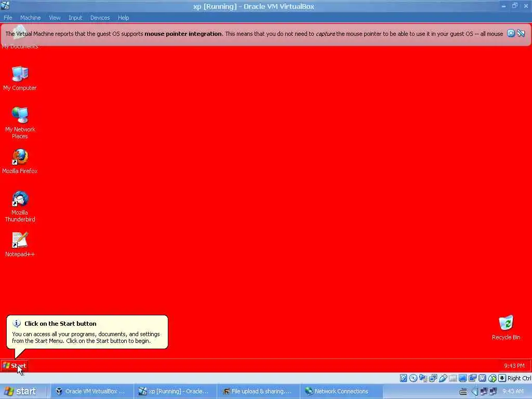The height and width of the screenshot is (399, 532).
Task: Switch to Network Connections taskbar item
Action: tap(341, 391)
